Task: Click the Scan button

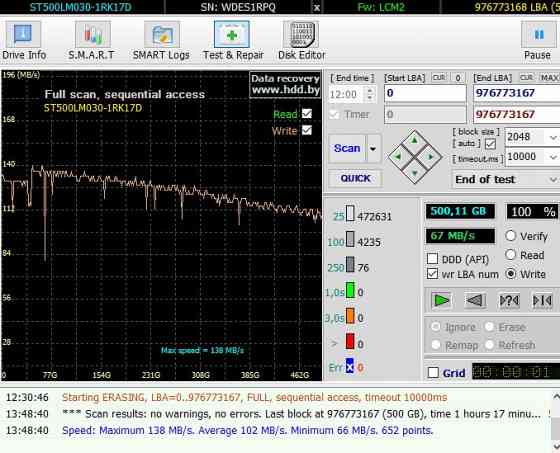Action: [x=347, y=148]
